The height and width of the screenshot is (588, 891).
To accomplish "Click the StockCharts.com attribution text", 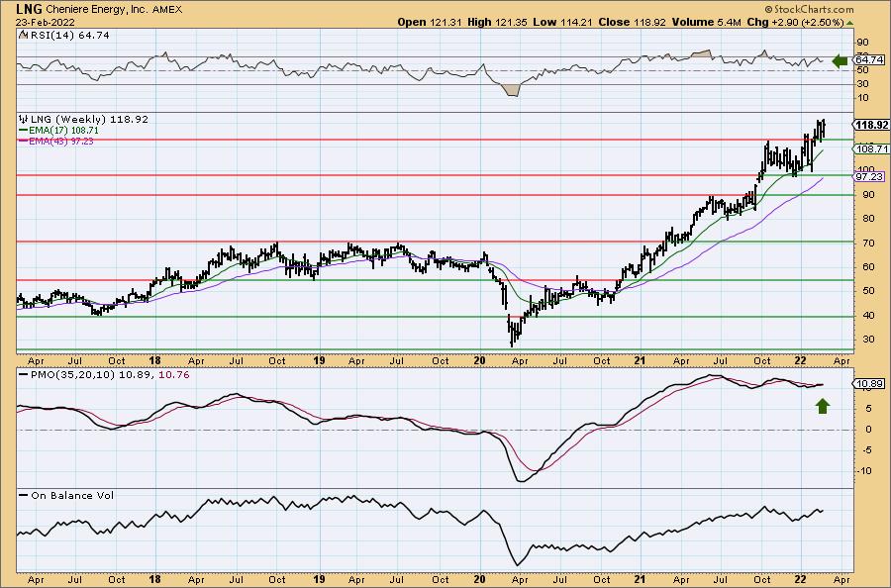I will pos(814,9).
